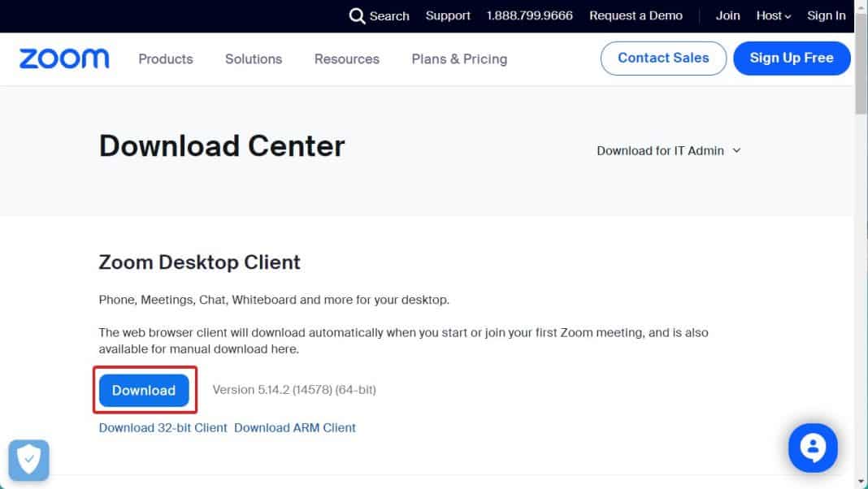Click the scrollbar down arrow
The width and height of the screenshot is (868, 489).
pyautogui.click(x=861, y=481)
